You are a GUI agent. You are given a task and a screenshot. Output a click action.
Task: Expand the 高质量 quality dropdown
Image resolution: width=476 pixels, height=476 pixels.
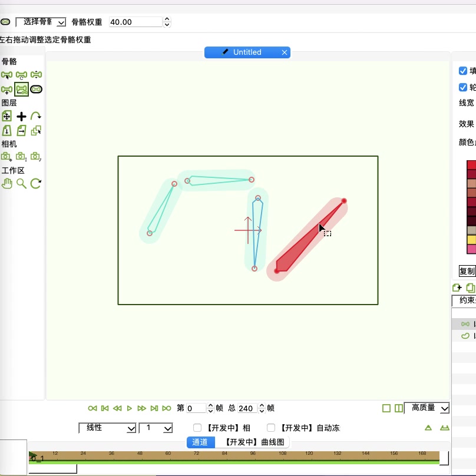pos(427,408)
